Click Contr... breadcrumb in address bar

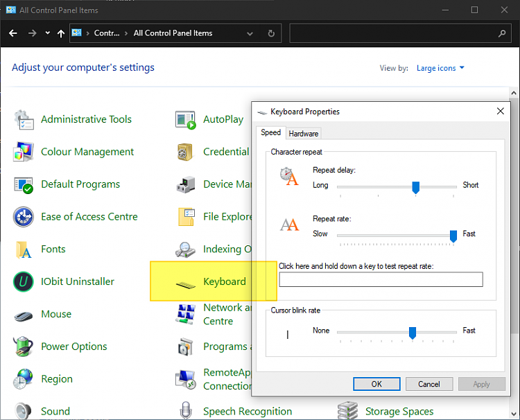coord(107,33)
